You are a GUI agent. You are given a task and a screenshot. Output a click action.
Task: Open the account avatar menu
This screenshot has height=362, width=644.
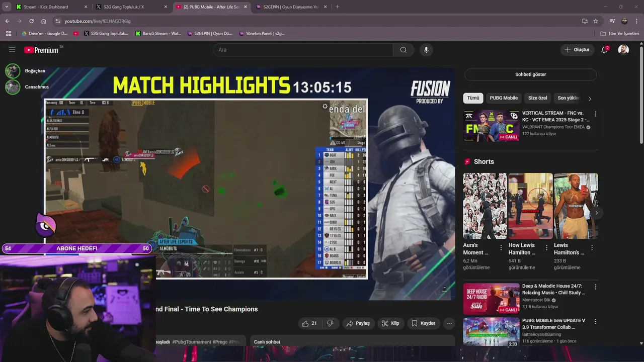click(623, 50)
